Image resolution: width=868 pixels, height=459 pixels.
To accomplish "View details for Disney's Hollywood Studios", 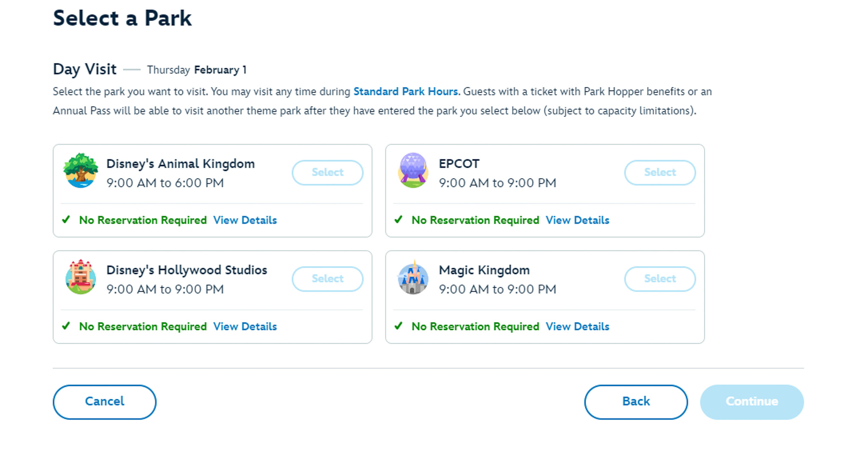I will pyautogui.click(x=245, y=327).
